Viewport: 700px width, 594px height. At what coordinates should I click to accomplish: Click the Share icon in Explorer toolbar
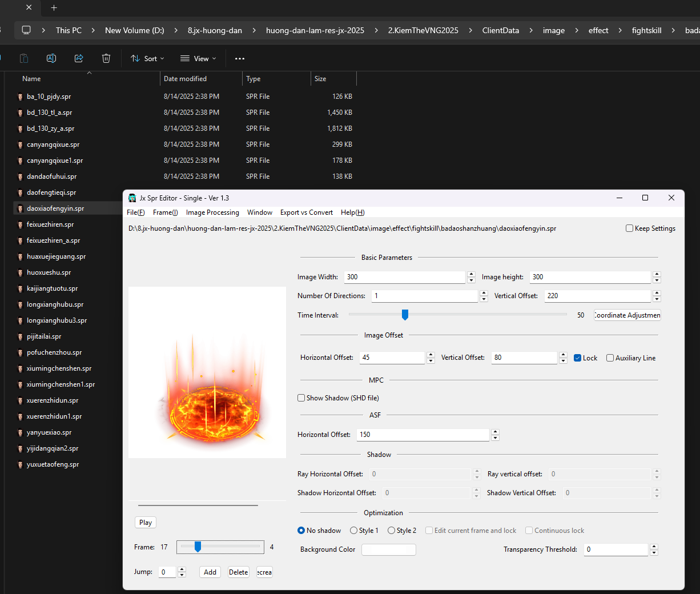79,58
